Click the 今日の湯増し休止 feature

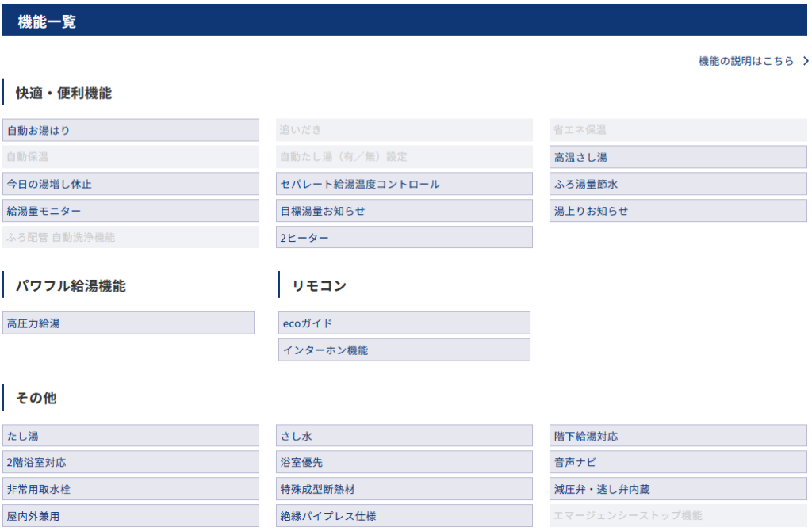[x=131, y=184]
